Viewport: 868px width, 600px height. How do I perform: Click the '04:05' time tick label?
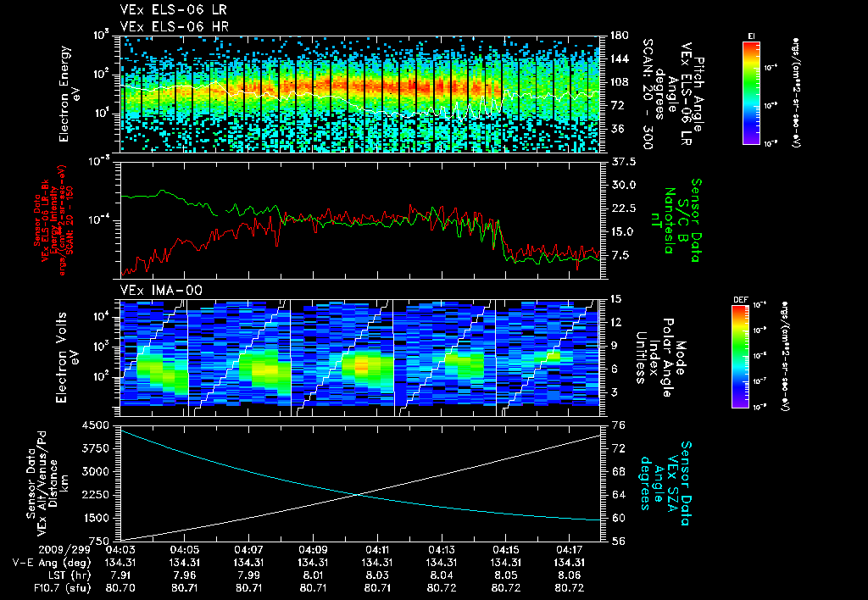[x=184, y=550]
